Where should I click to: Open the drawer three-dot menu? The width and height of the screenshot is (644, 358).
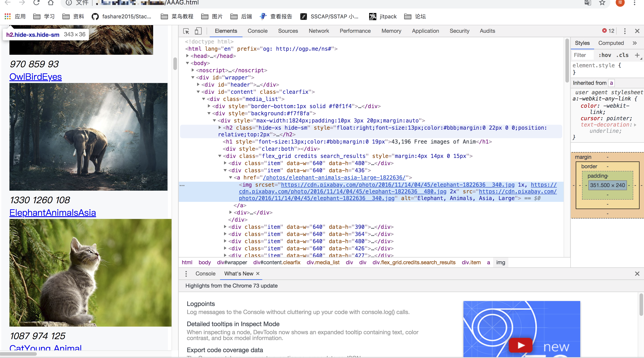point(186,274)
